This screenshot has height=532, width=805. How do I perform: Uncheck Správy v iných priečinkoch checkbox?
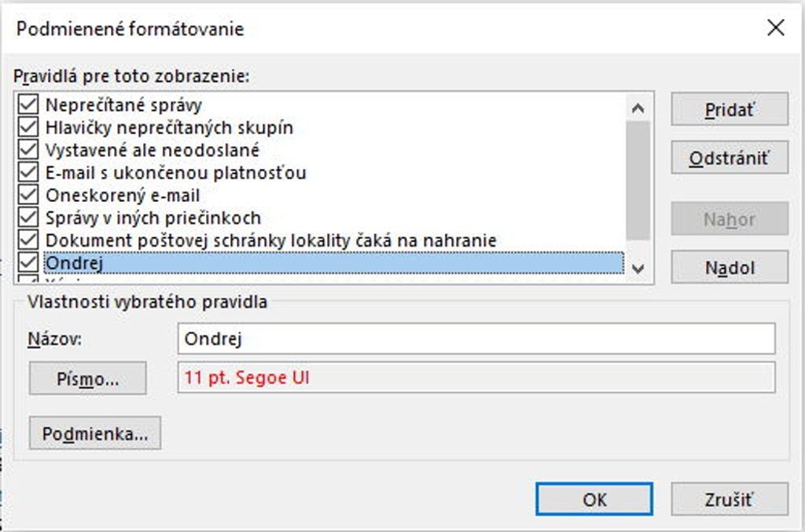point(28,218)
